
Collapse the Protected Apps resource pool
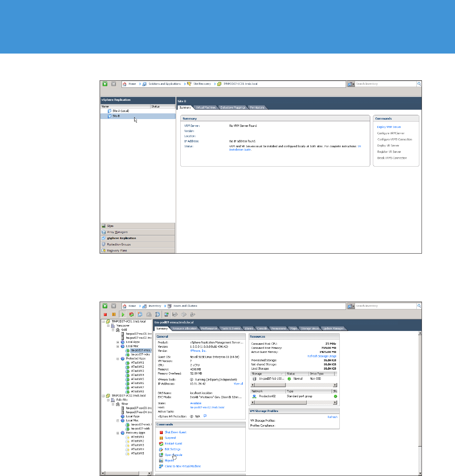(x=118, y=359)
